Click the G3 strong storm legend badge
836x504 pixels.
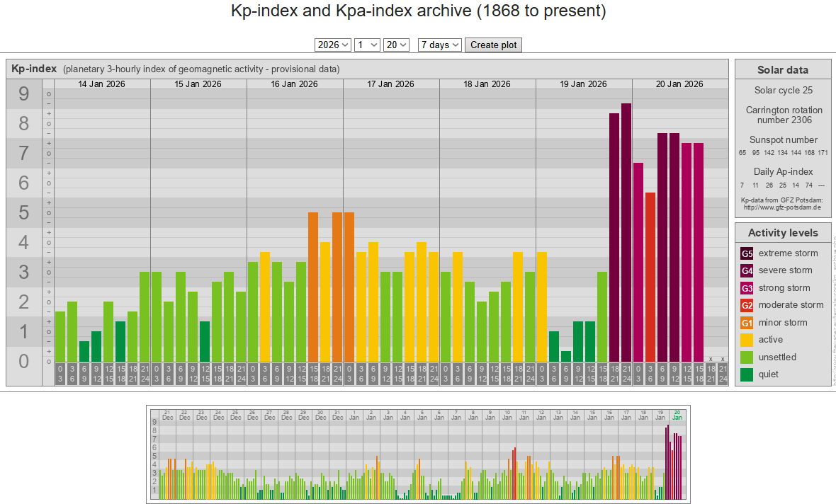747,288
